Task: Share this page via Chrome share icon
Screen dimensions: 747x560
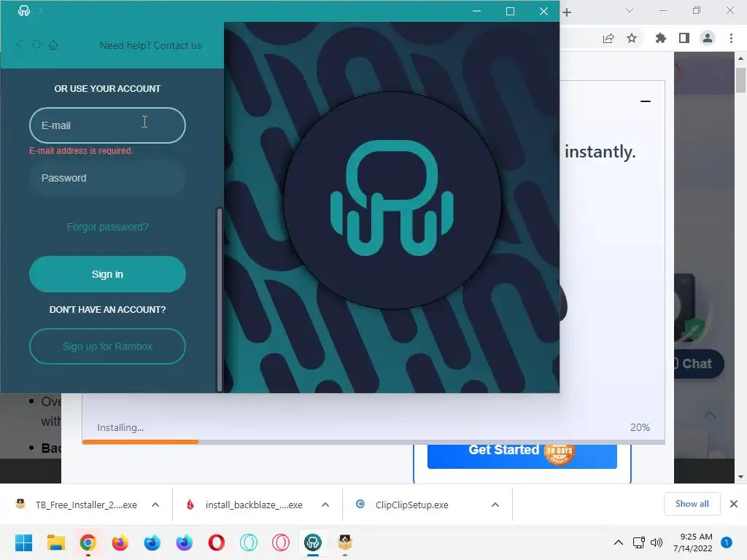Action: pos(608,39)
